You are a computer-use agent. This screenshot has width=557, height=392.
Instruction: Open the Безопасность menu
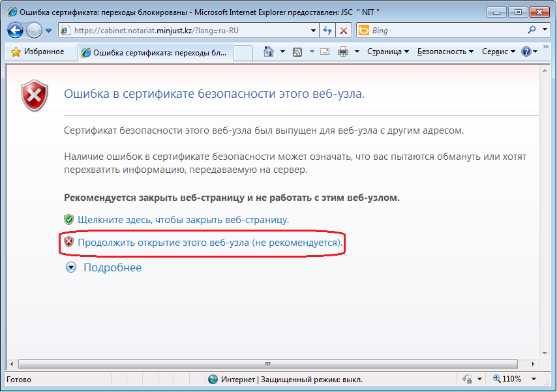(445, 52)
